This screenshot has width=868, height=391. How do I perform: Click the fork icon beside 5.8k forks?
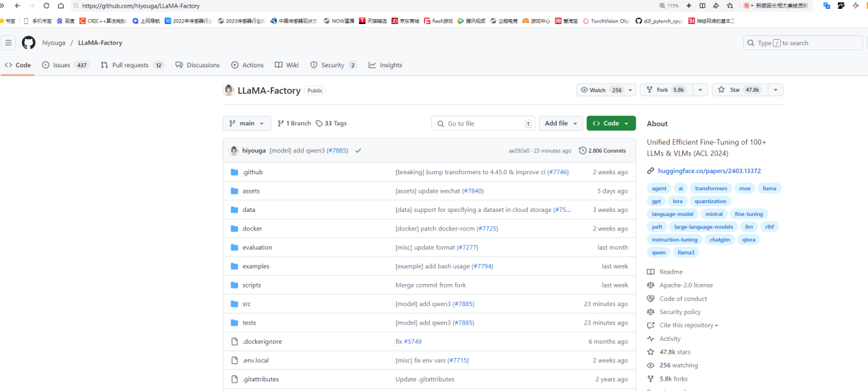click(651, 379)
